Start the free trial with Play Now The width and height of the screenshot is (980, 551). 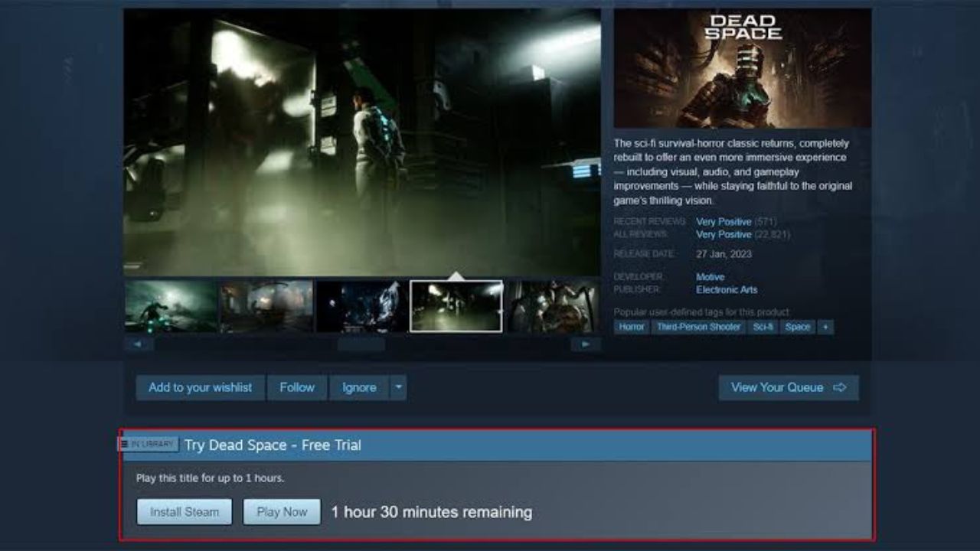pyautogui.click(x=282, y=512)
